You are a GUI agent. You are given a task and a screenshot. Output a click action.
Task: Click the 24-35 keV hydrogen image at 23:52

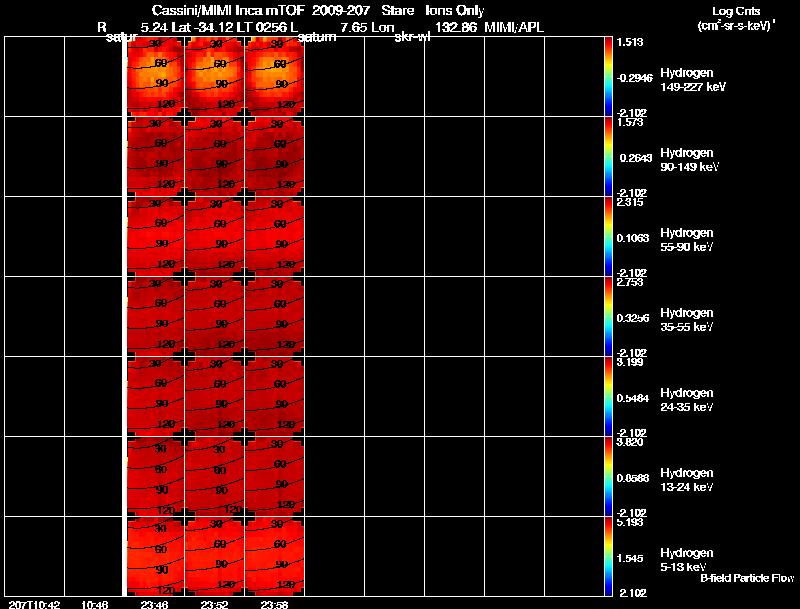[215, 397]
